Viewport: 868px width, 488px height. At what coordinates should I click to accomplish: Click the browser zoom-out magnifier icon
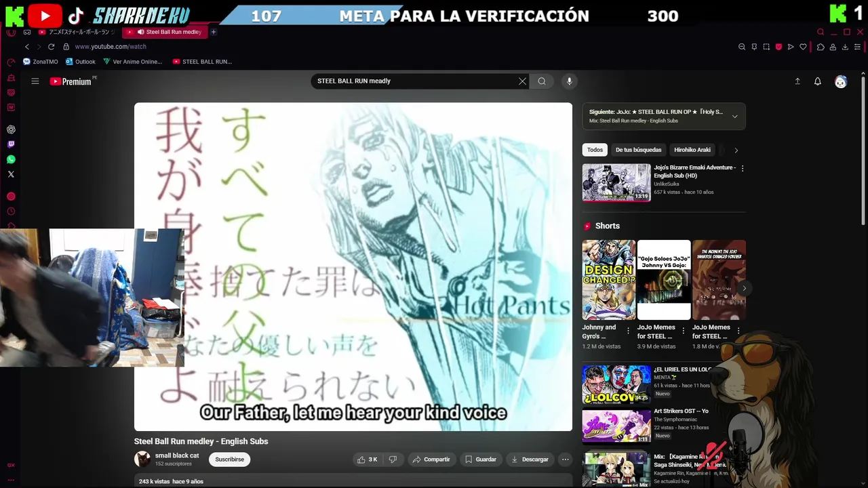click(x=742, y=47)
